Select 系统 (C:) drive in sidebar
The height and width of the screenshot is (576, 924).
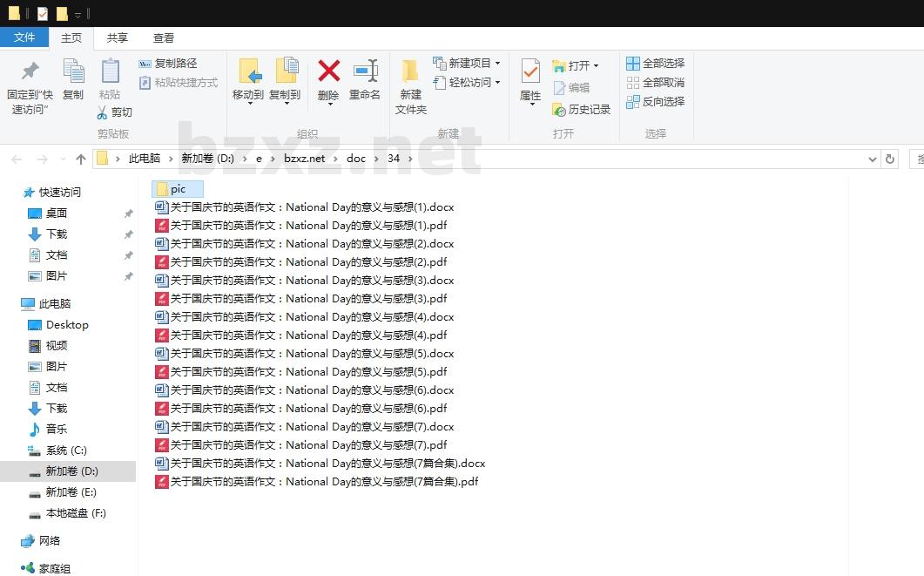tap(66, 451)
